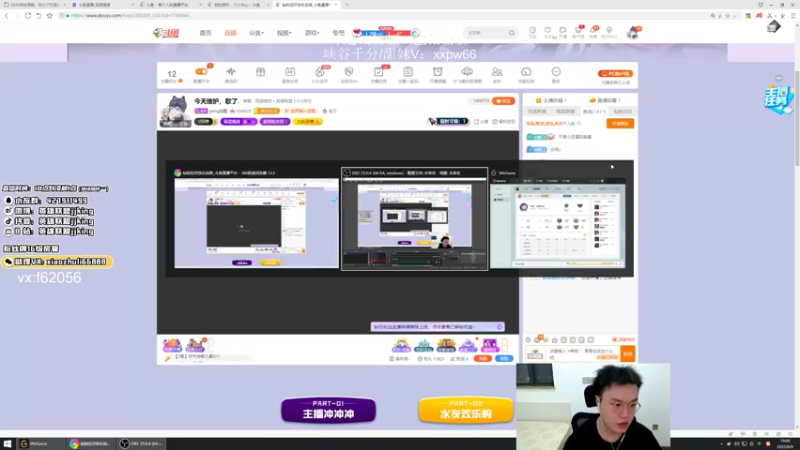
Task: Open the location pin icon in header
Action: (x=609, y=32)
